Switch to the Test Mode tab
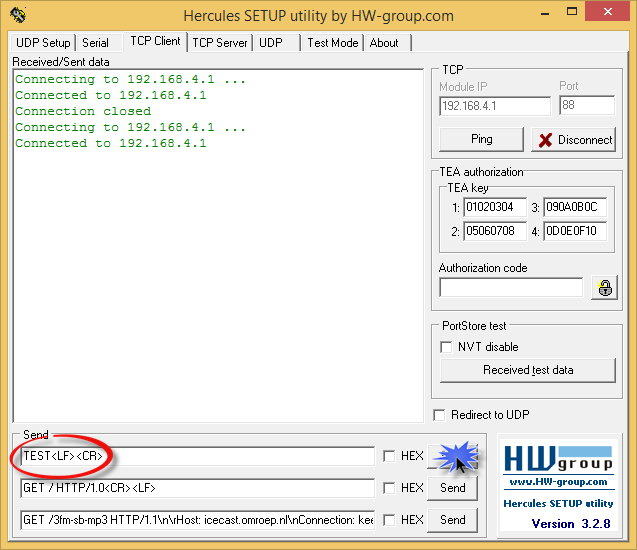Viewport: 637px width, 550px height. [x=333, y=43]
